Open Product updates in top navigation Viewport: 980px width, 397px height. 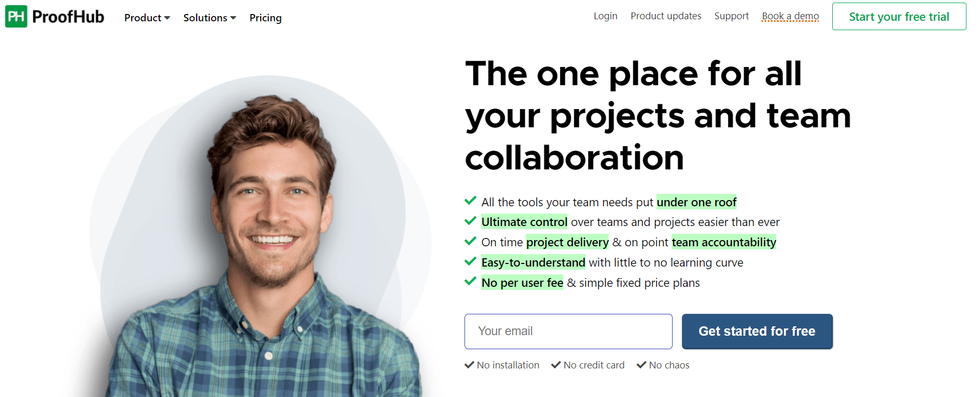[x=666, y=16]
